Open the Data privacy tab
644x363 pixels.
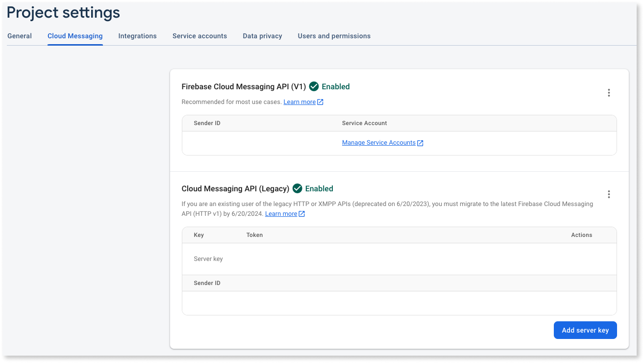pos(262,36)
